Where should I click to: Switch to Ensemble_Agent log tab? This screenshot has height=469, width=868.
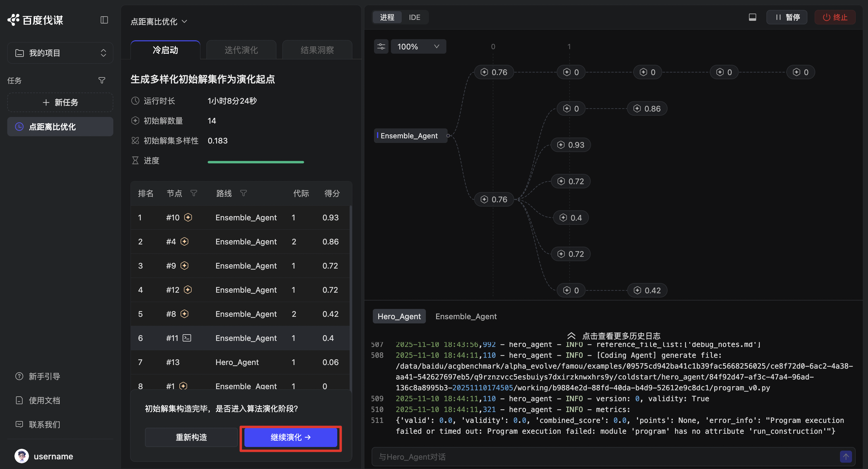(x=466, y=316)
